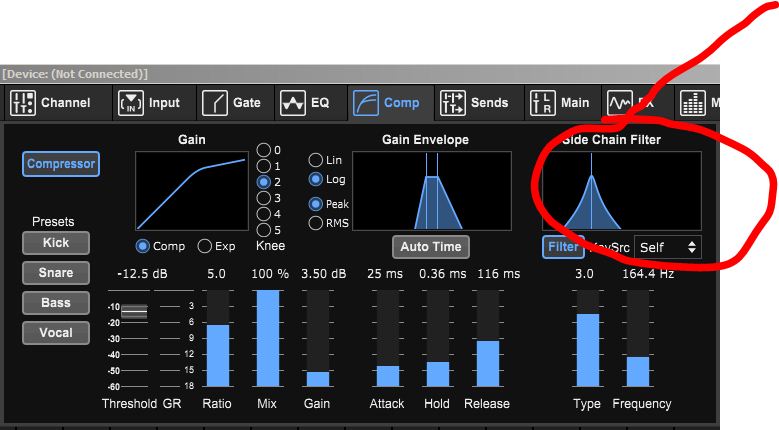779x430 pixels.
Task: Click the Auto Time button
Action: click(431, 247)
